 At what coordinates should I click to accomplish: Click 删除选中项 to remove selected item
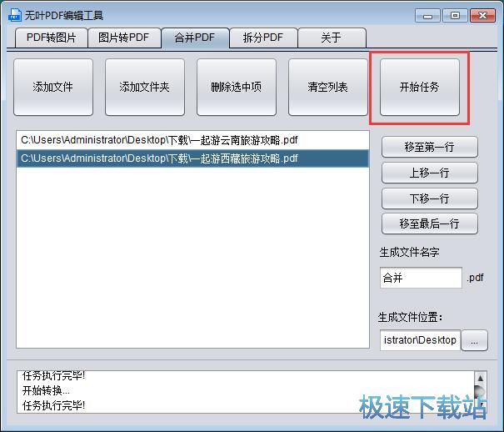pyautogui.click(x=237, y=87)
